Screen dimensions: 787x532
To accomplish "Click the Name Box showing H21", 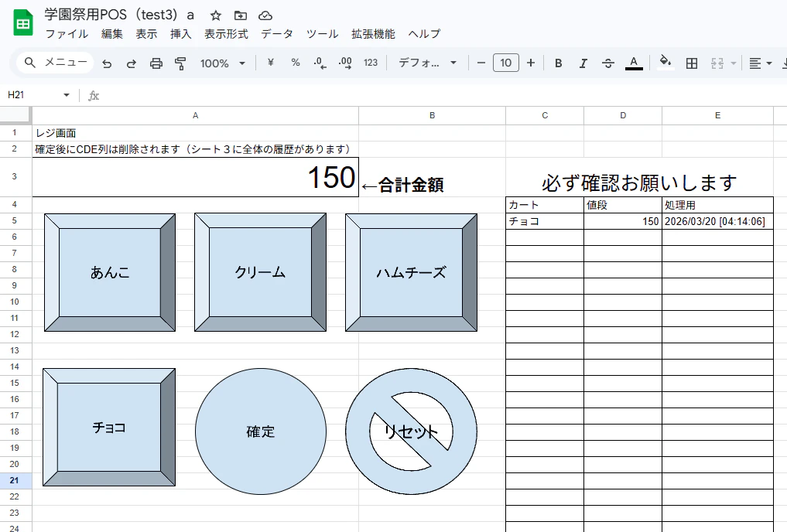I will pos(33,95).
